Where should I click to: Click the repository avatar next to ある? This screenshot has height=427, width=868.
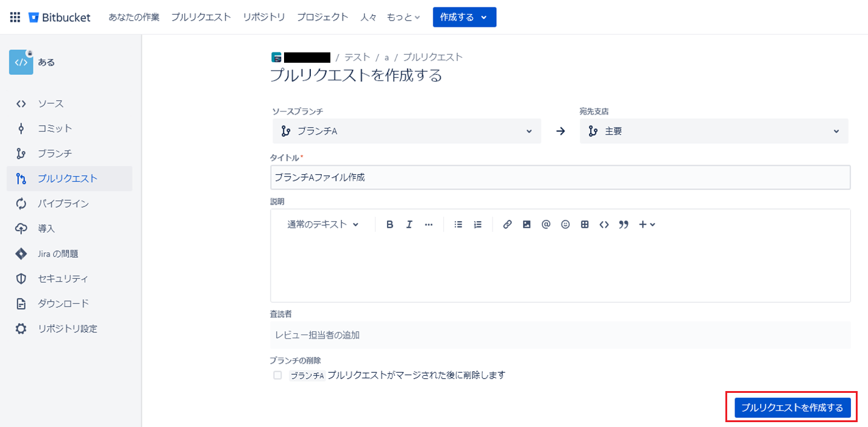click(x=21, y=62)
